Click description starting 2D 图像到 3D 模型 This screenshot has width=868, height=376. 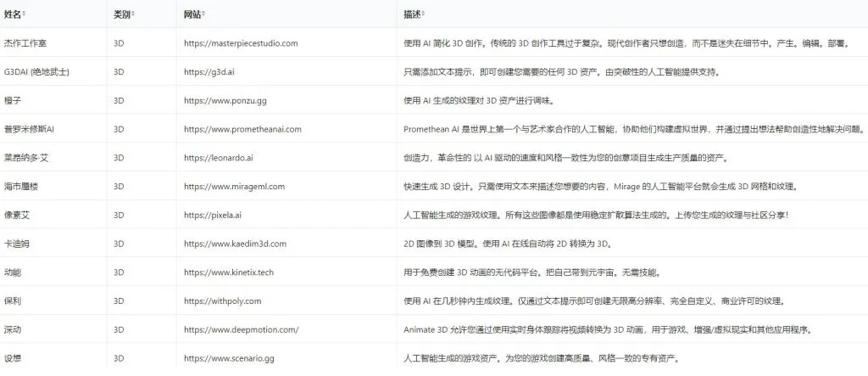509,244
